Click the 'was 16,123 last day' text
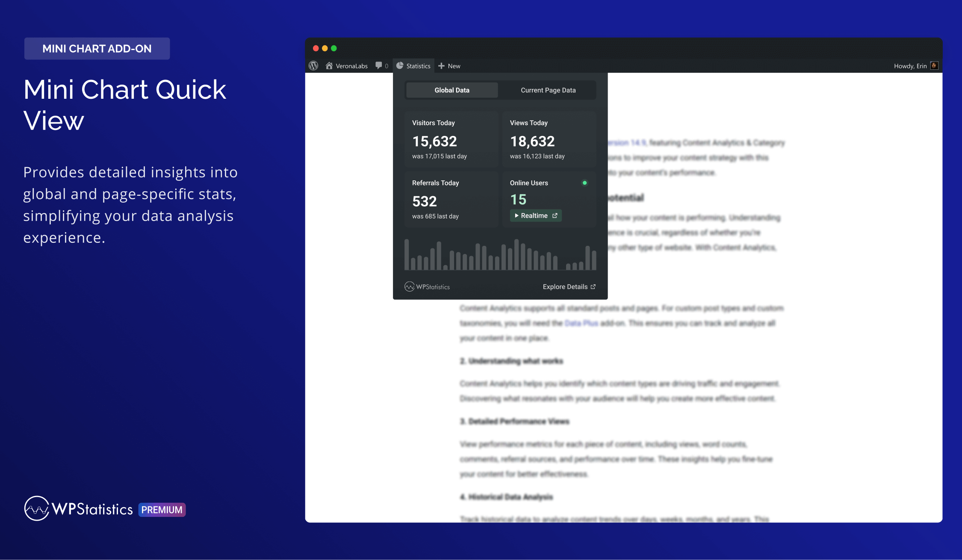This screenshot has height=560, width=962. [537, 156]
